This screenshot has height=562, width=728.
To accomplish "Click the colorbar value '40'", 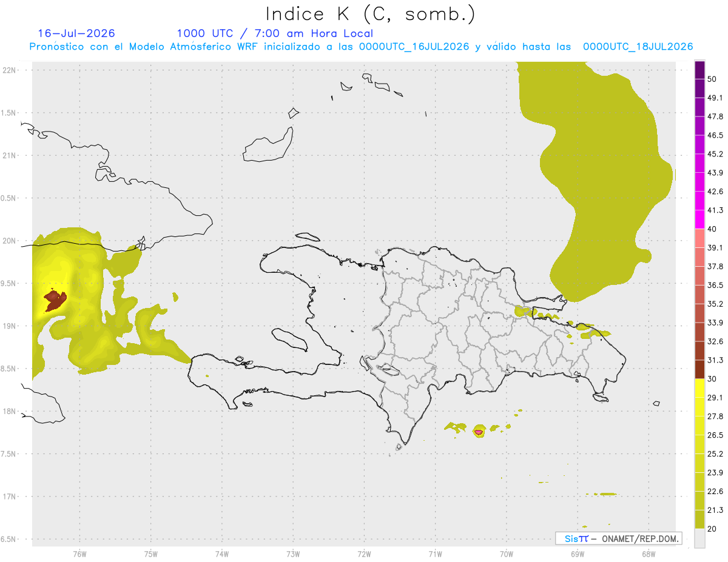I will point(713,229).
